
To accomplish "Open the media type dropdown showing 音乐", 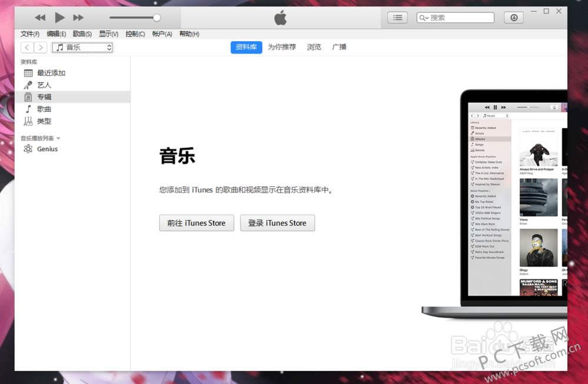I will (82, 47).
